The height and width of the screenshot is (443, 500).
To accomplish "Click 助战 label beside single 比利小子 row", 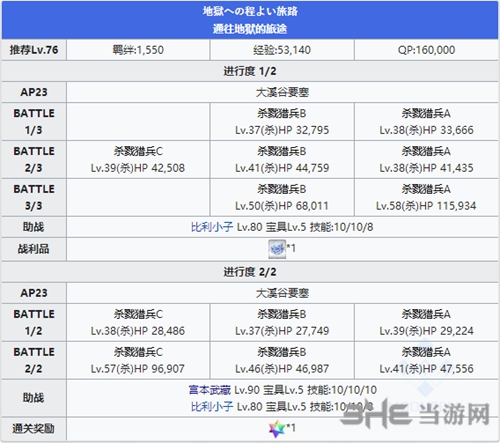I will 34,227.
